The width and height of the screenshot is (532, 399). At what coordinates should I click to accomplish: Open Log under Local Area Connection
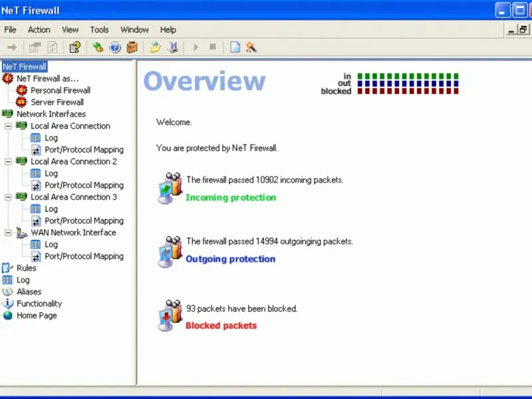pyautogui.click(x=51, y=138)
